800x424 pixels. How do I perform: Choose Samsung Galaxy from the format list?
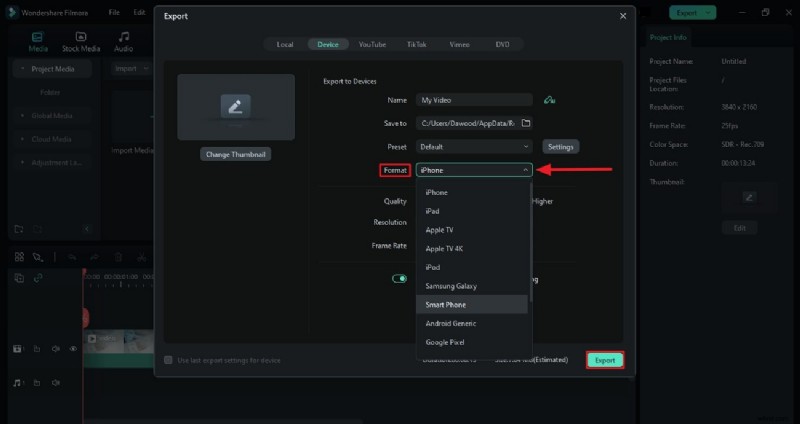[451, 286]
